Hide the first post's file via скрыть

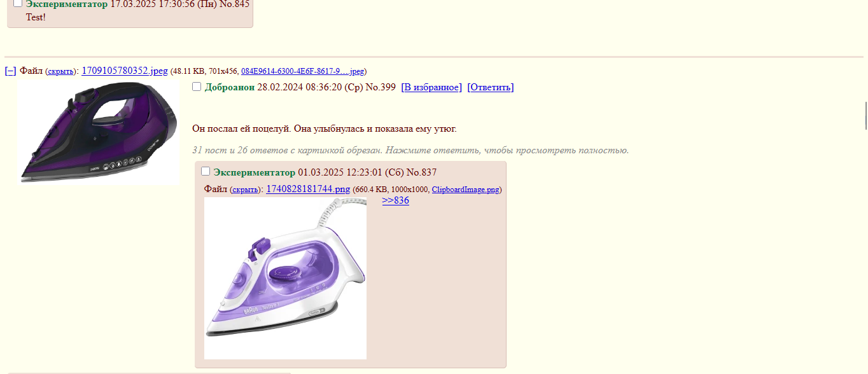pyautogui.click(x=61, y=71)
